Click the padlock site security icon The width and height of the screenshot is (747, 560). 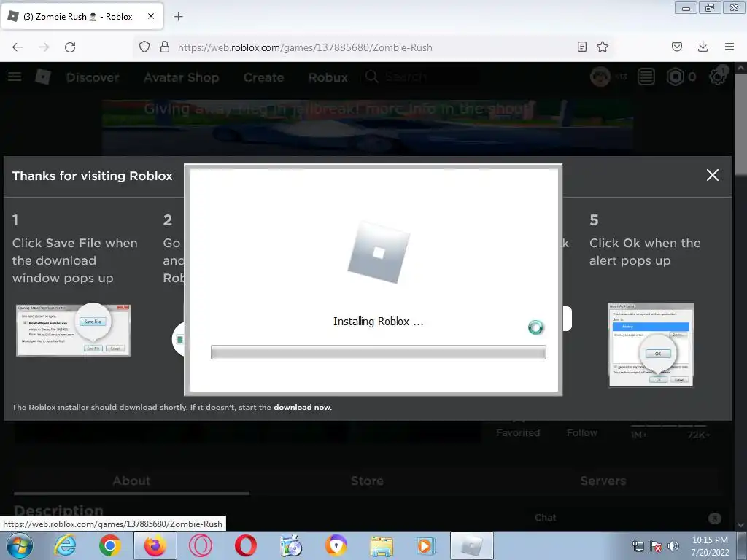165,47
